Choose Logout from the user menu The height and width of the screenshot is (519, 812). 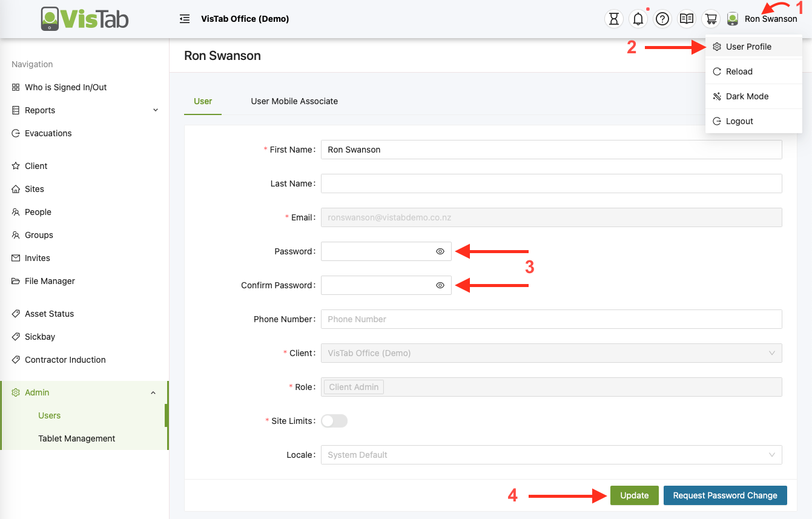pyautogui.click(x=739, y=121)
